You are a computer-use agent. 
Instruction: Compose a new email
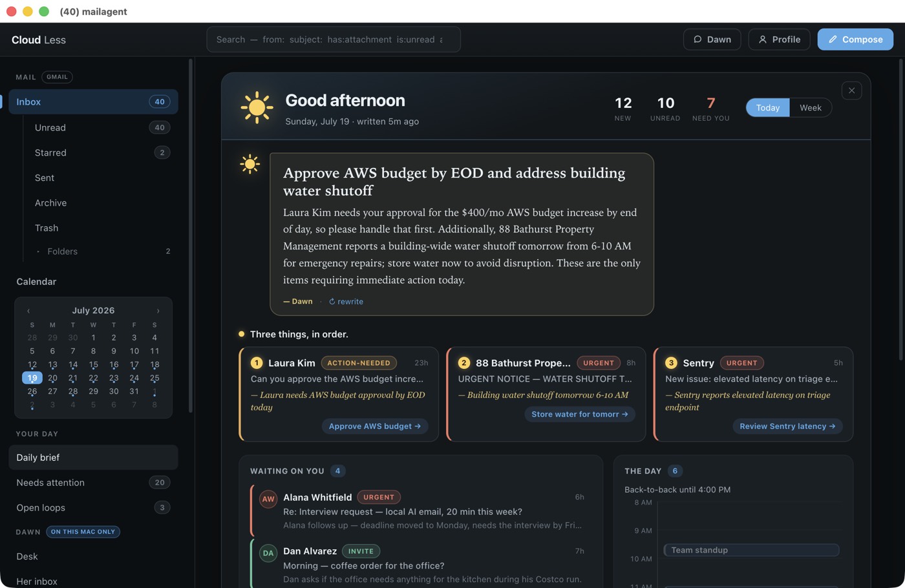[855, 39]
